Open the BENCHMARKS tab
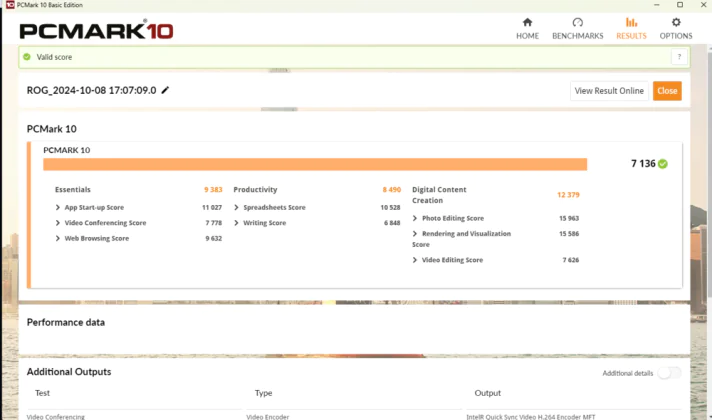This screenshot has height=420, width=712. (x=578, y=29)
